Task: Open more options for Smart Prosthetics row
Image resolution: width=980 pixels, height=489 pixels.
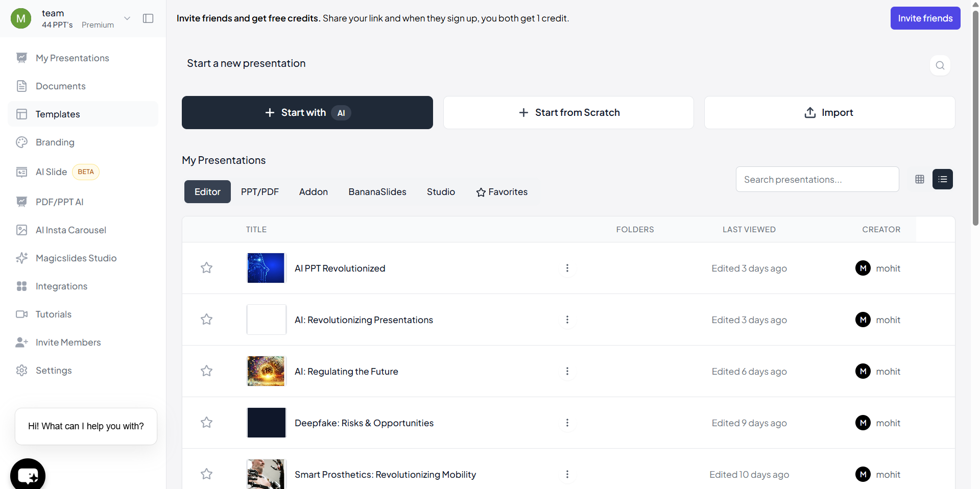Action: (x=567, y=474)
